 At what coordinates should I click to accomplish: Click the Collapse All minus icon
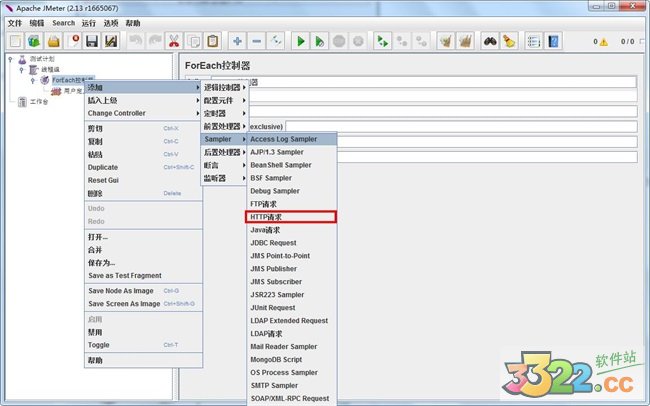[257, 41]
